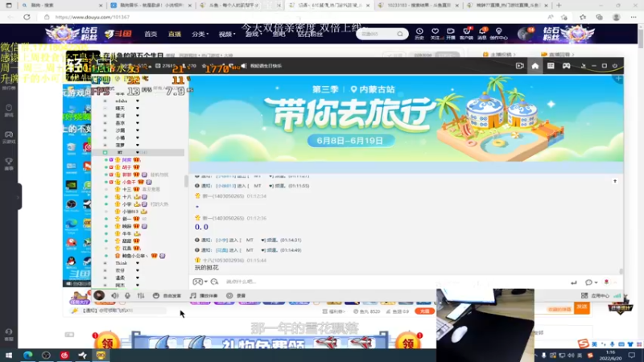644x362 pixels.
Task: Click the video camera icon in voice app header
Action: (519, 66)
